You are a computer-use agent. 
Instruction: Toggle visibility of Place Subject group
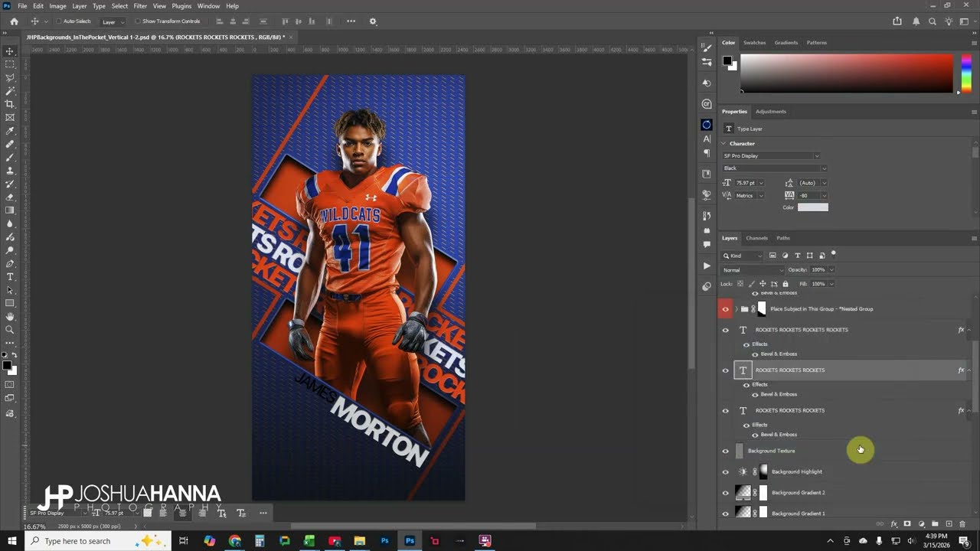(x=726, y=309)
